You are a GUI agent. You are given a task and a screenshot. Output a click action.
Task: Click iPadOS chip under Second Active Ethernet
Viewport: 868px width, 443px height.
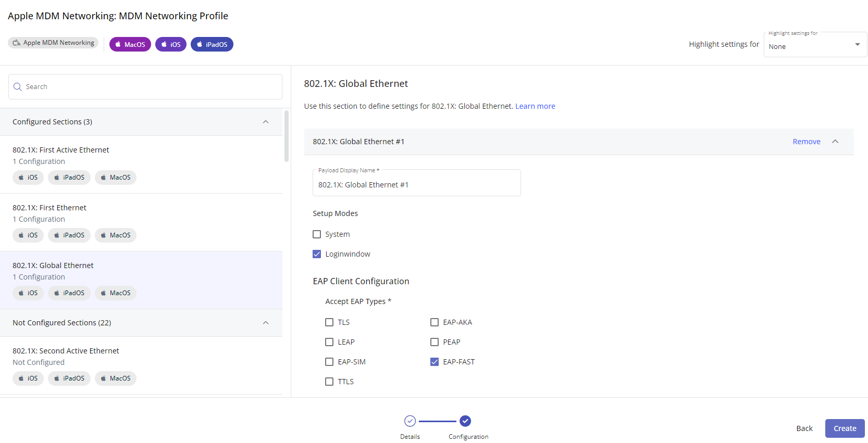[69, 378]
